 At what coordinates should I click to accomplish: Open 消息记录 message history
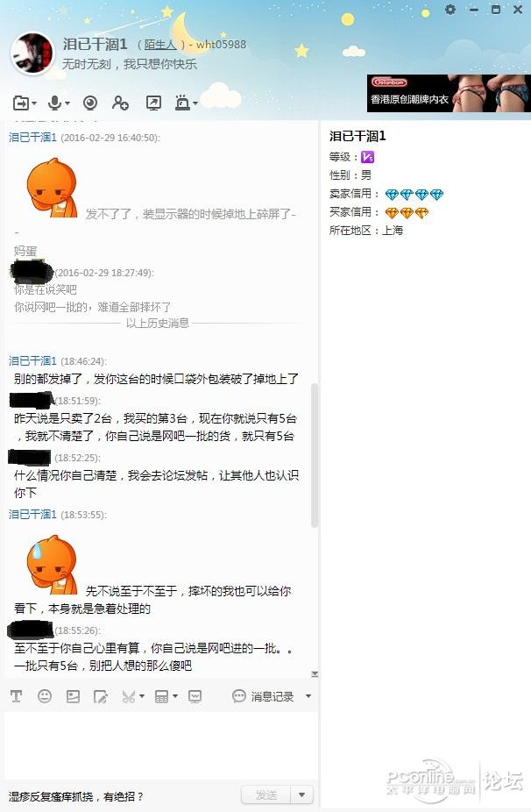263,696
